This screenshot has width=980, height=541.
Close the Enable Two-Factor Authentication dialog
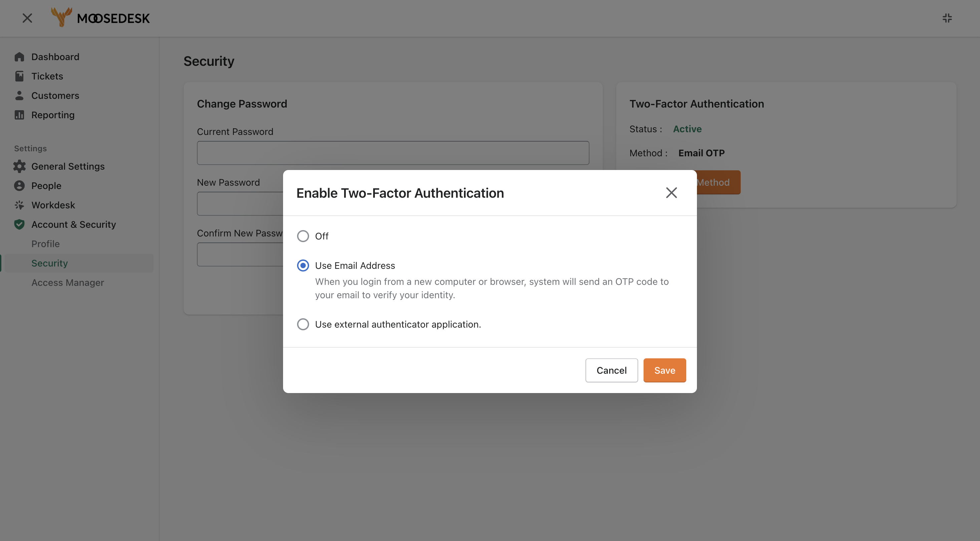[x=672, y=193]
